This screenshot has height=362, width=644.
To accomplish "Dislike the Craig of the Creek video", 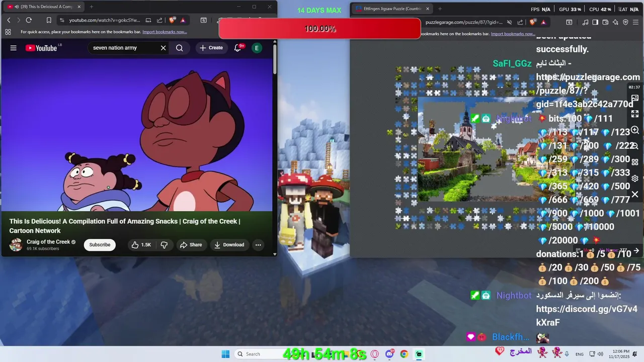I will click(x=164, y=245).
